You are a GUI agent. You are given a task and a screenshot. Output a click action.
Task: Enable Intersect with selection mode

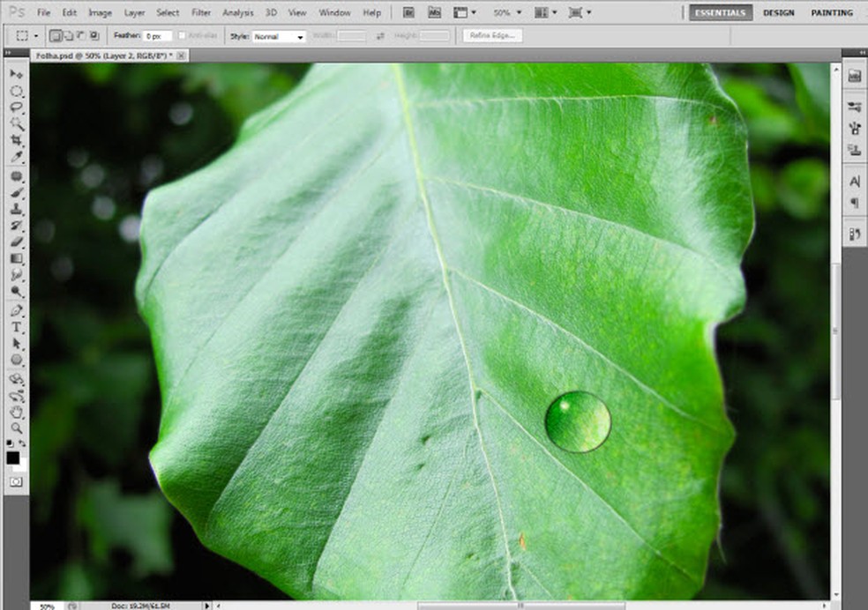93,36
